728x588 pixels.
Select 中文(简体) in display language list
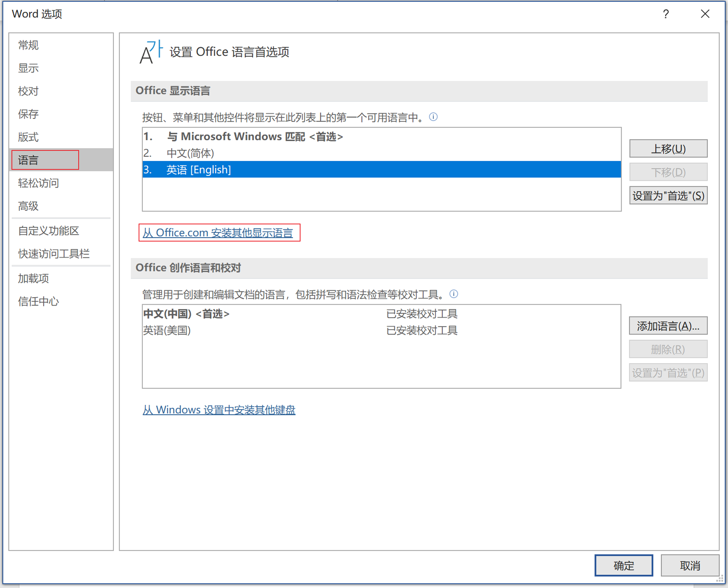pyautogui.click(x=190, y=153)
